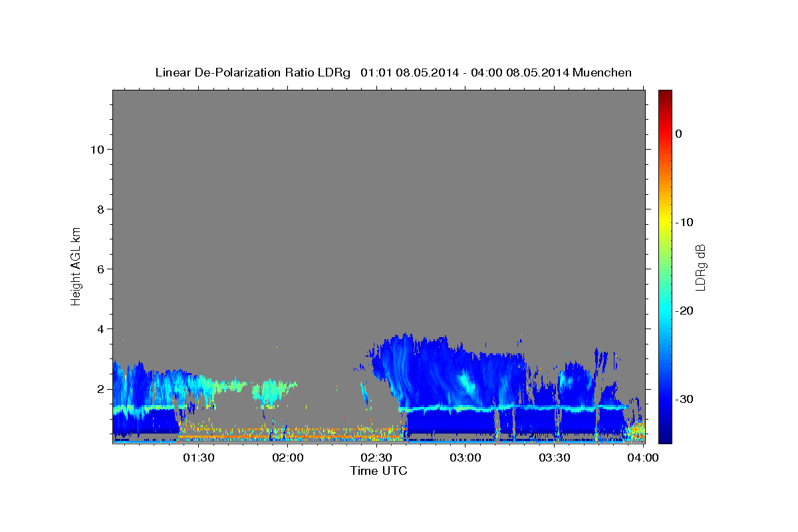Click the '02:00' time tick label
Image resolution: width=798 pixels, height=532 pixels.
(x=288, y=458)
